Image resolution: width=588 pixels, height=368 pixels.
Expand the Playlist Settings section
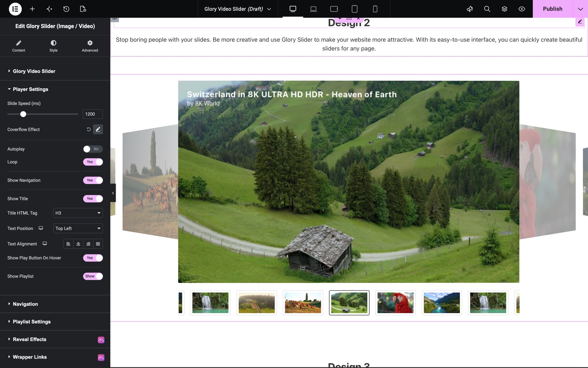55,322
